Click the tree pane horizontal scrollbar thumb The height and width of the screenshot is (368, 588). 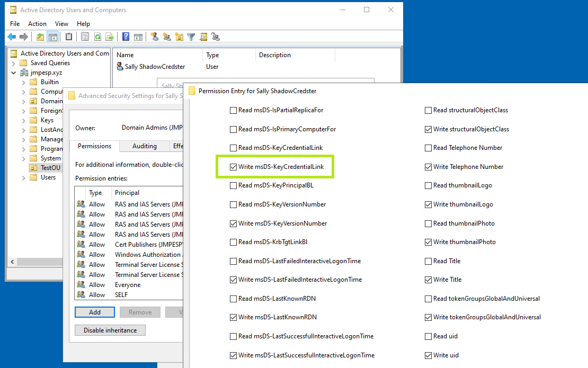tap(40, 262)
